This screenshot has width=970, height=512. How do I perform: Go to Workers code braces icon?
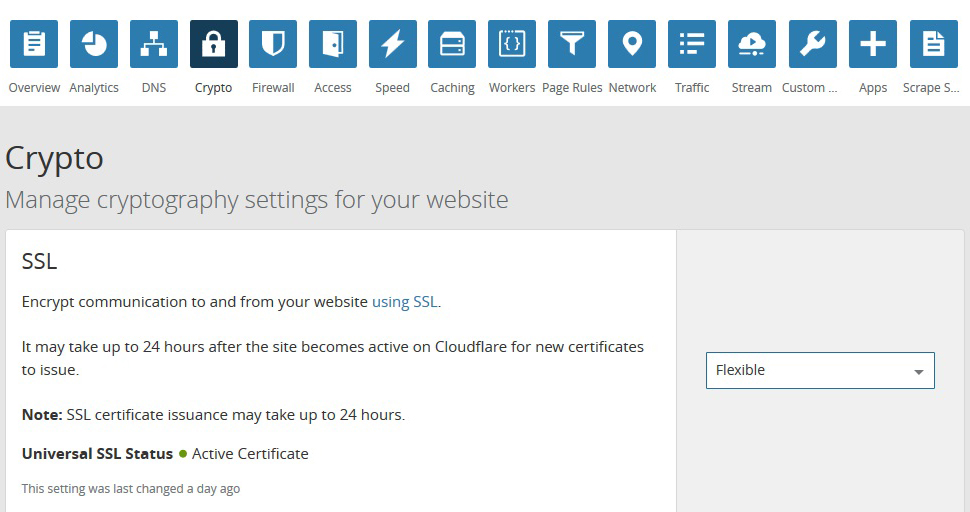[x=512, y=44]
